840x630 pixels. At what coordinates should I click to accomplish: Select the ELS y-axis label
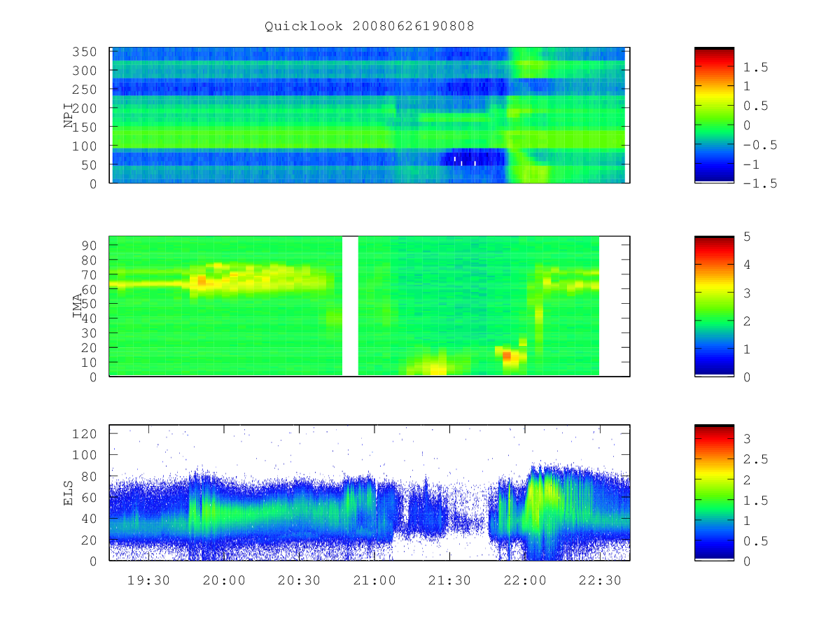[x=69, y=493]
